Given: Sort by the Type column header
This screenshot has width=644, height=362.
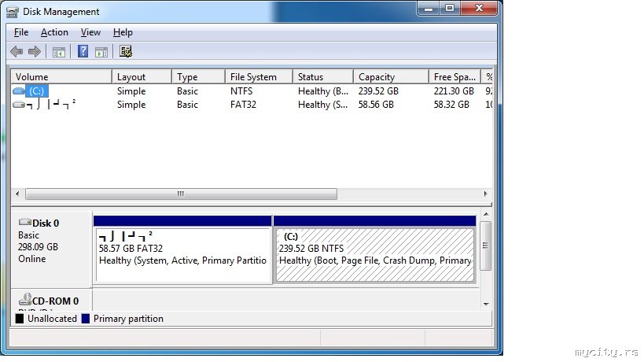Looking at the screenshot, I should [198, 77].
